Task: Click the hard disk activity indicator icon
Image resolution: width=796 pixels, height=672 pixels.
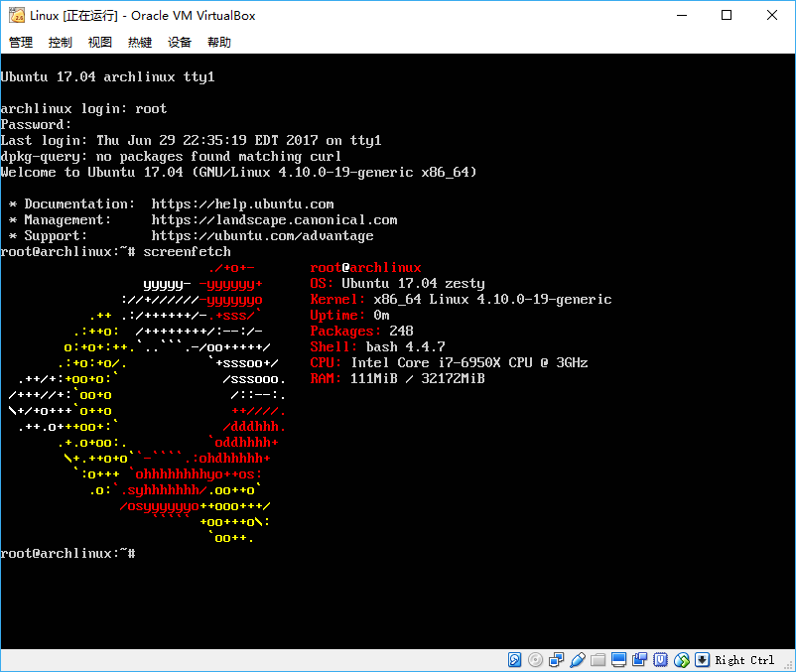Action: click(514, 660)
